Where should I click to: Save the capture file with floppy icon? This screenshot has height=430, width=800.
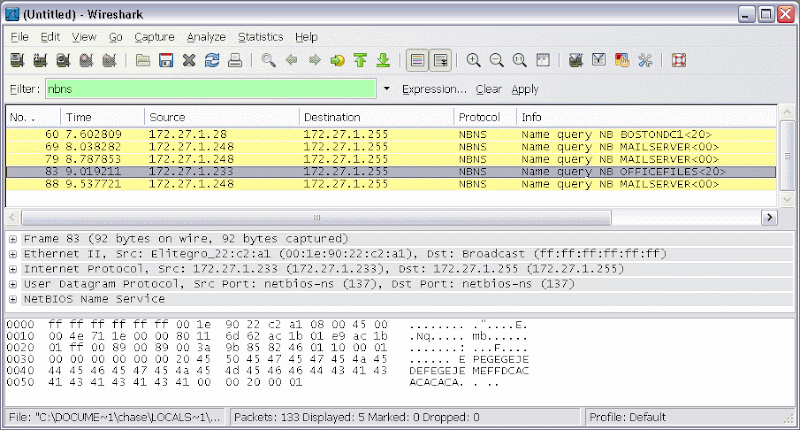pyautogui.click(x=166, y=61)
